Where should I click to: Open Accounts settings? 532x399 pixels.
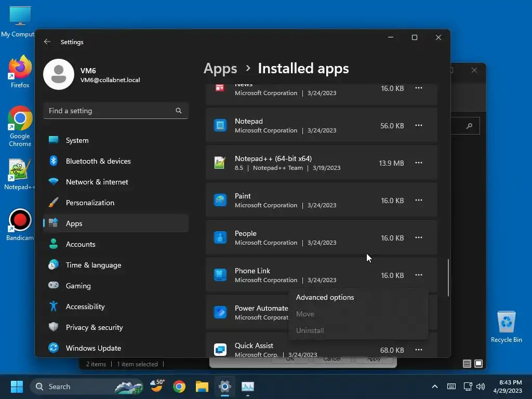point(116,244)
